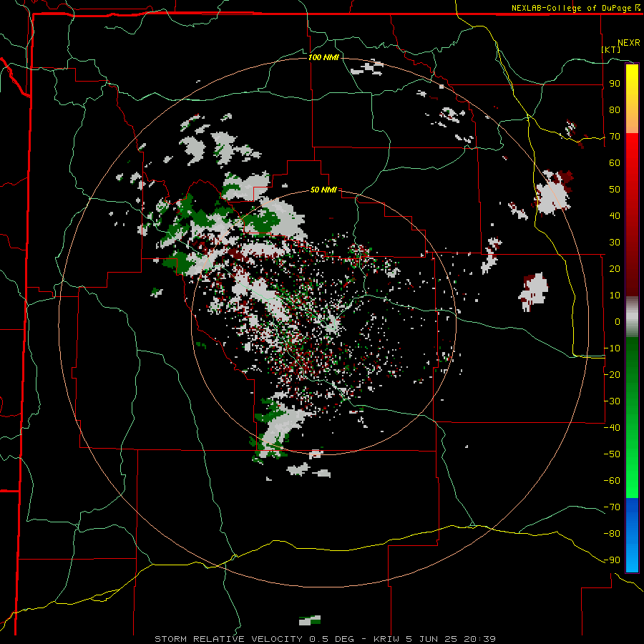This screenshot has height=644, width=644.
Task: Click the 0 value on the velocity scale
Action: click(x=618, y=321)
